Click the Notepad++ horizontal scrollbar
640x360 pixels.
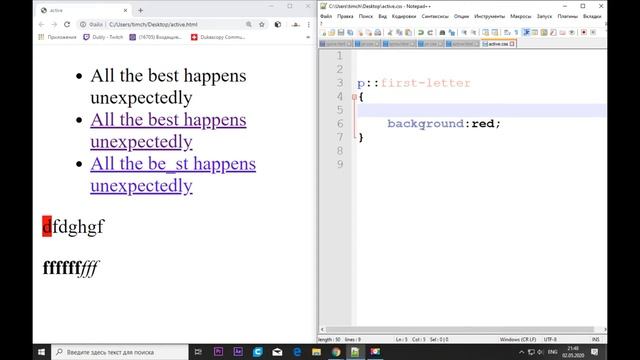click(460, 329)
